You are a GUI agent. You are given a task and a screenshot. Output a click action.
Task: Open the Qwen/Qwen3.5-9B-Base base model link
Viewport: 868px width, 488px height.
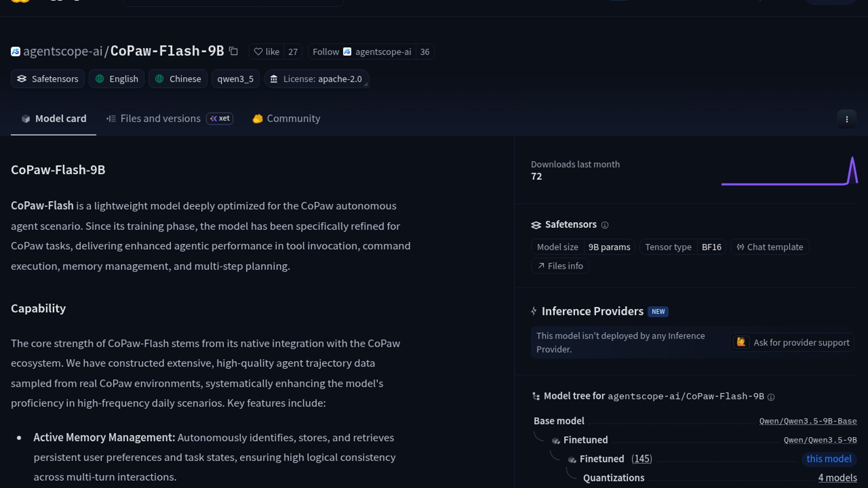807,421
